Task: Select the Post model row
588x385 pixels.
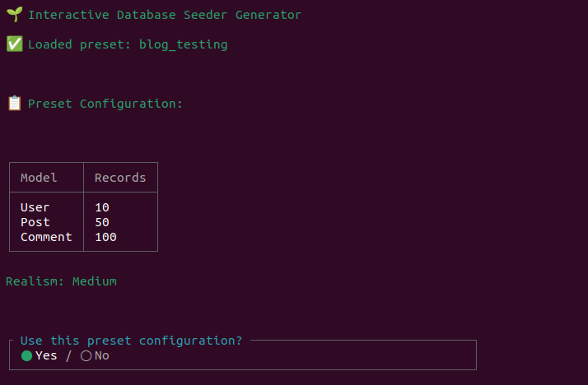Action: click(x=35, y=222)
